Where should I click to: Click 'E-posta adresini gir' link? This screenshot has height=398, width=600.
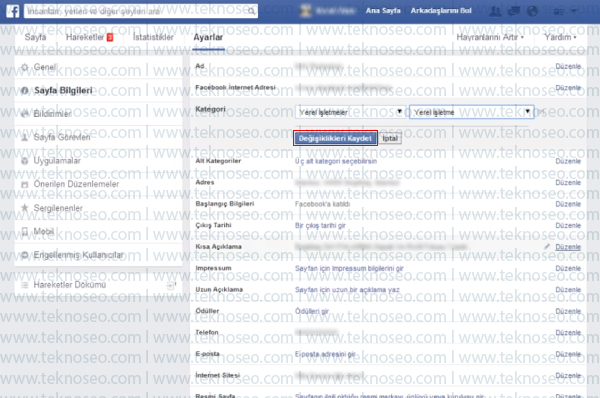pyautogui.click(x=325, y=354)
